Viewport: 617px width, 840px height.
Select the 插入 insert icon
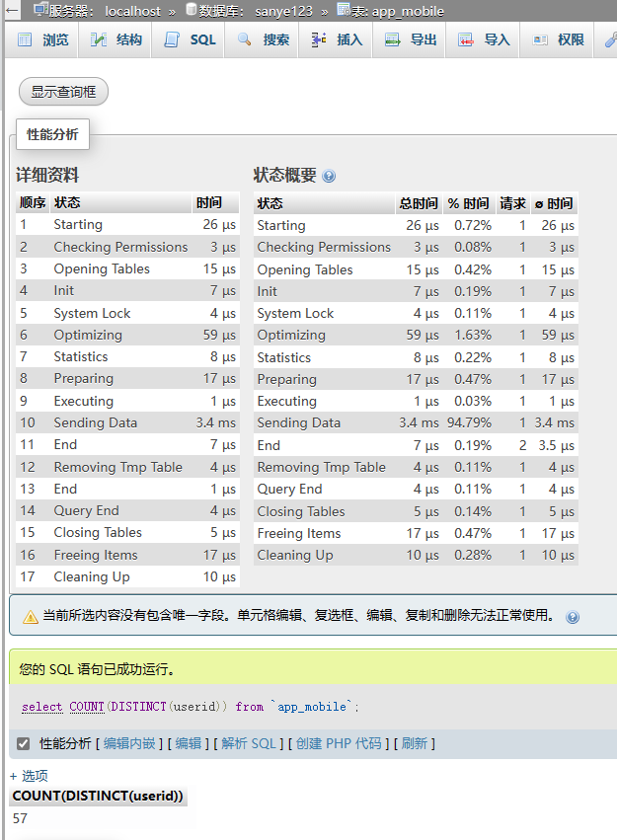pos(318,40)
